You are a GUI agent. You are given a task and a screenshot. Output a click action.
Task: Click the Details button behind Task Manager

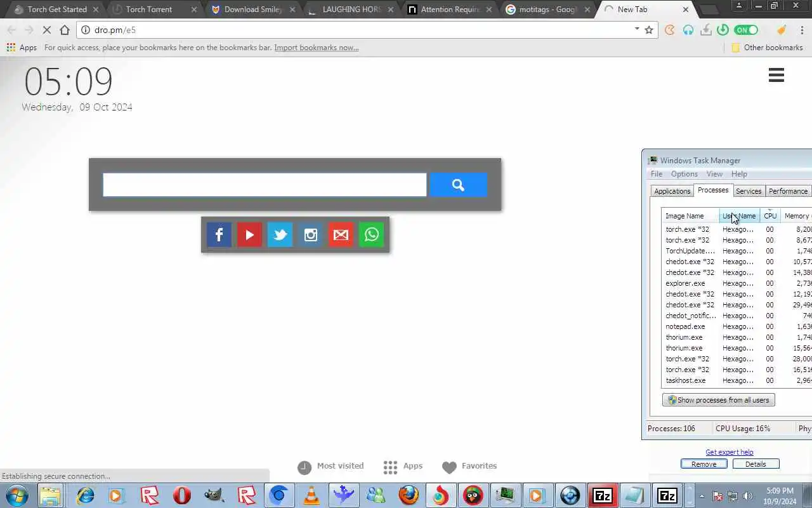(x=756, y=464)
